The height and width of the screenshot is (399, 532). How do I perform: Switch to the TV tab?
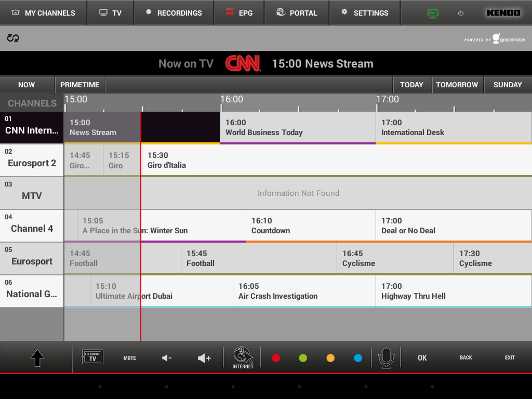(x=111, y=13)
